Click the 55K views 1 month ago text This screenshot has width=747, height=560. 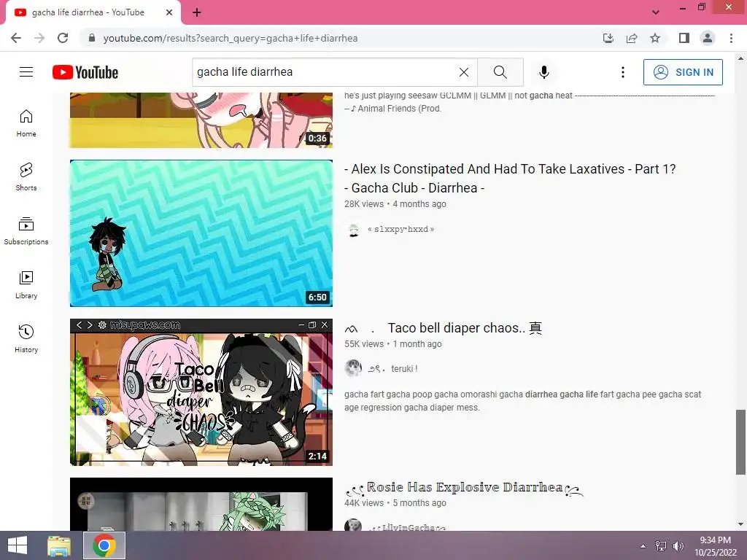[393, 344]
